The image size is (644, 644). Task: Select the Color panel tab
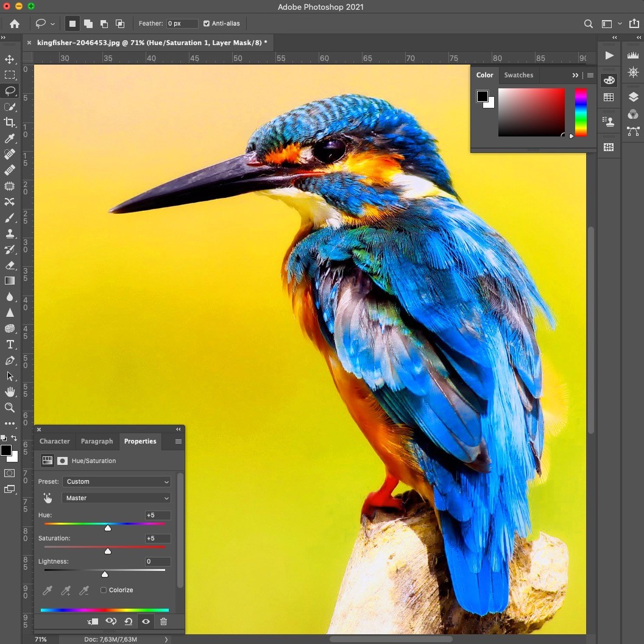[x=484, y=75]
